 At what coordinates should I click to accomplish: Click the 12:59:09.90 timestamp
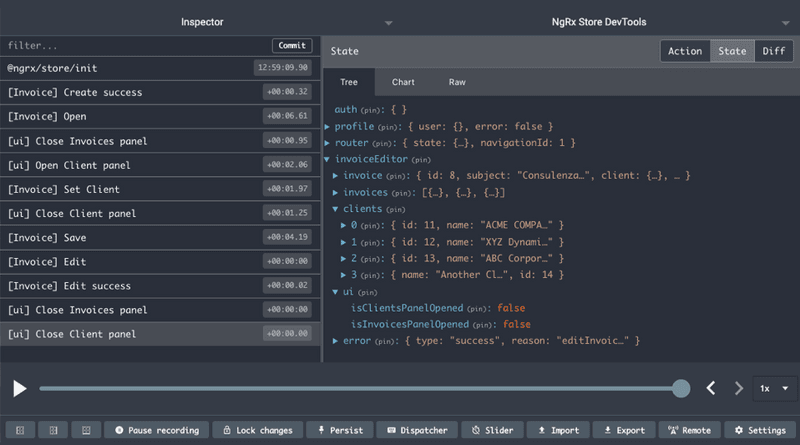(x=283, y=67)
